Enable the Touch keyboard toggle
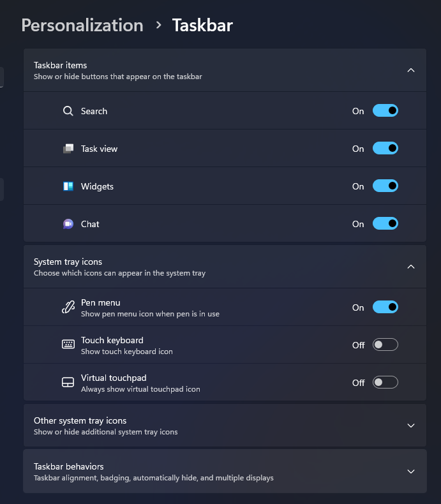Viewport: 441px width, 504px height. click(x=385, y=345)
